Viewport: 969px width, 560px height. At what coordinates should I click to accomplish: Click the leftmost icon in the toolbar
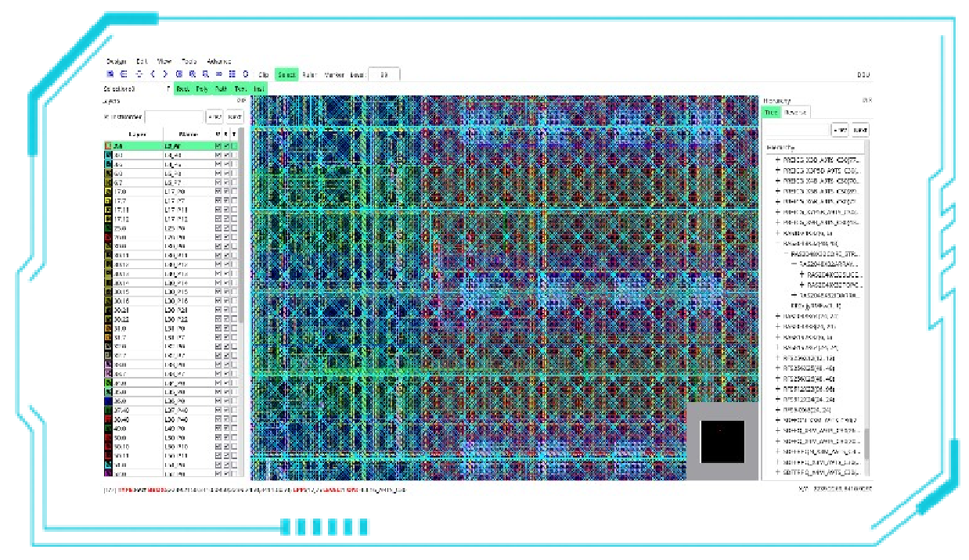[x=110, y=74]
